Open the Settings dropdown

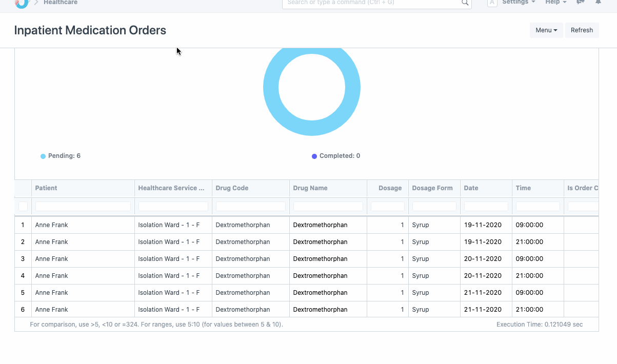pyautogui.click(x=518, y=3)
